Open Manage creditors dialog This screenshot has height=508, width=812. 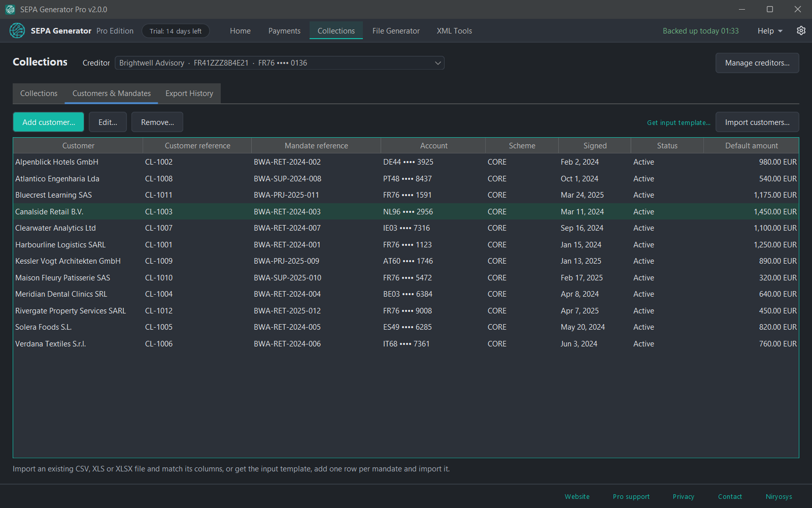pos(757,63)
